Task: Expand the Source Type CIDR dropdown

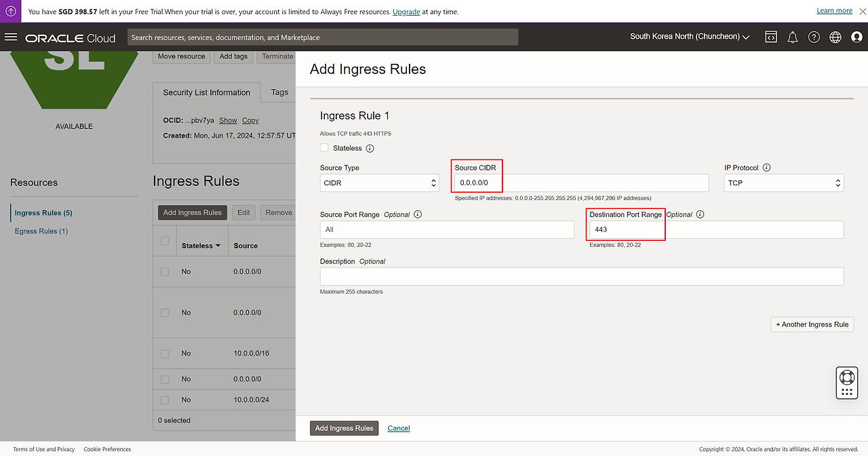Action: 379,183
